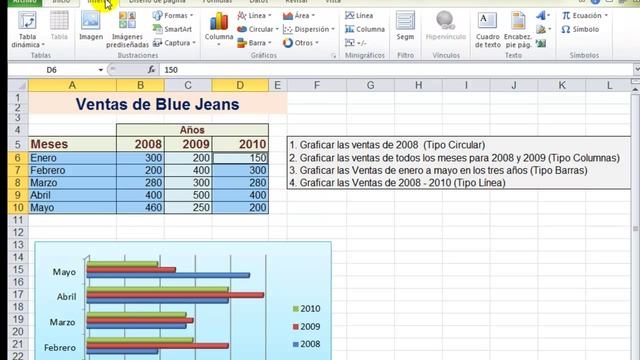Open the Área chart dropdown
Viewport: 640px width, 360px height.
[x=299, y=16]
